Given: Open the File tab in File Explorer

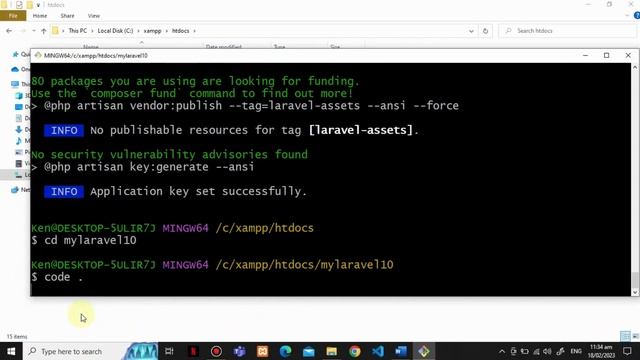Looking at the screenshot, I should (13, 16).
